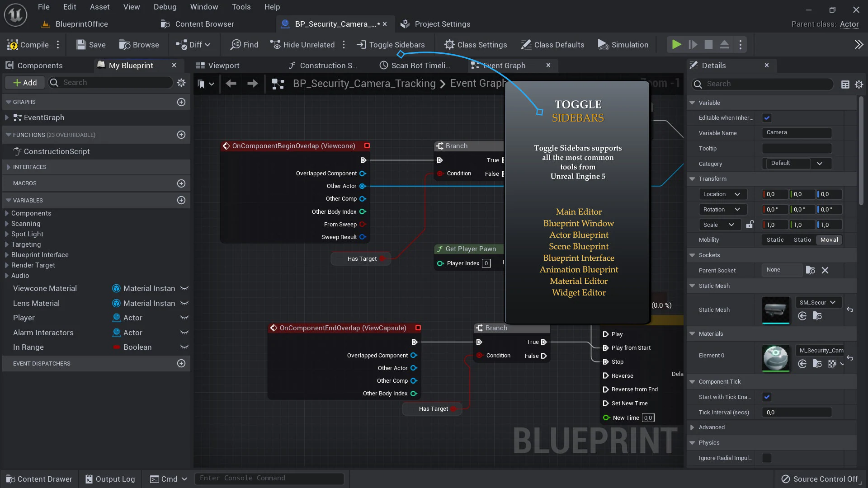868x488 pixels.
Task: Open Compile options kebab menu
Action: tap(58, 45)
